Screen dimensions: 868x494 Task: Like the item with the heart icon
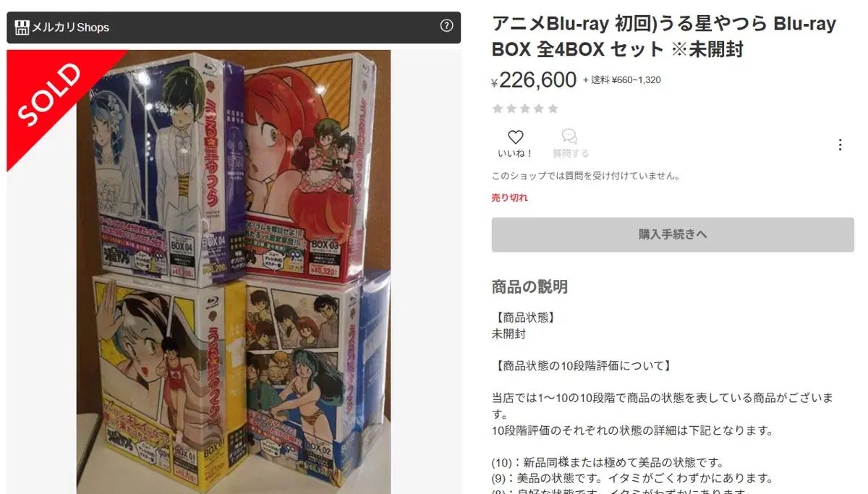coord(515,137)
